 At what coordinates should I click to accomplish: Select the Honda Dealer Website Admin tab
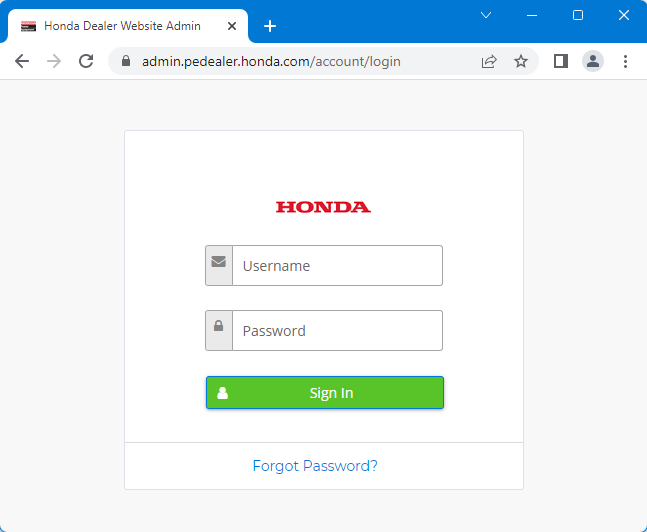click(x=122, y=26)
